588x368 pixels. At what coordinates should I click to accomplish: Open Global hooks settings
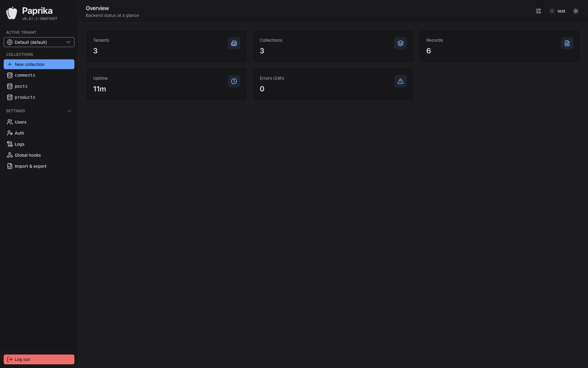(x=39, y=155)
